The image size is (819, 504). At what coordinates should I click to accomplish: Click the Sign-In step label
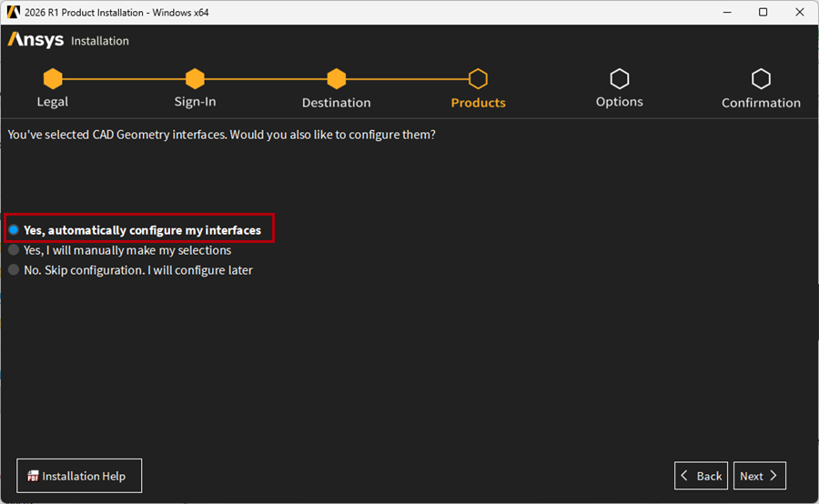coord(195,102)
